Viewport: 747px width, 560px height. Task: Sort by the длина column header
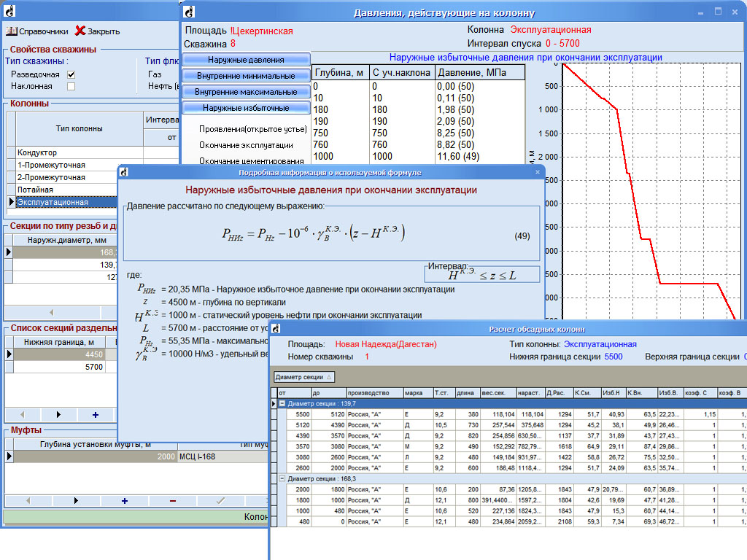tap(468, 393)
